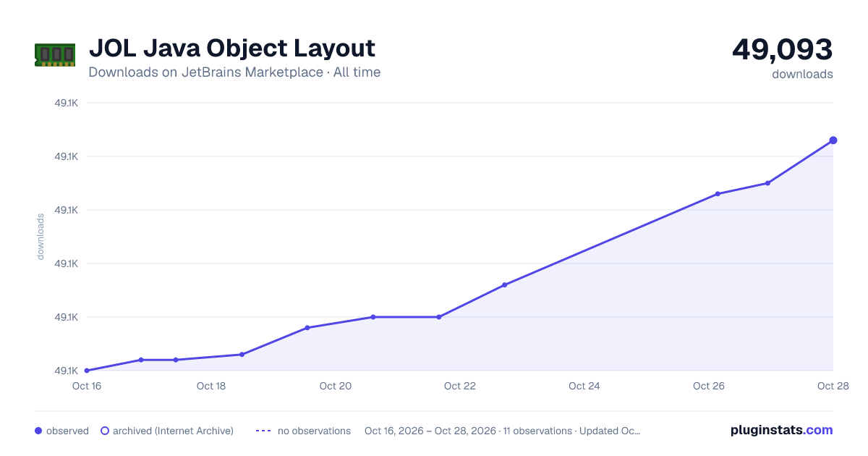868x456 pixels.
Task: Click the bottom '49.1K' y-axis label
Action: click(66, 371)
